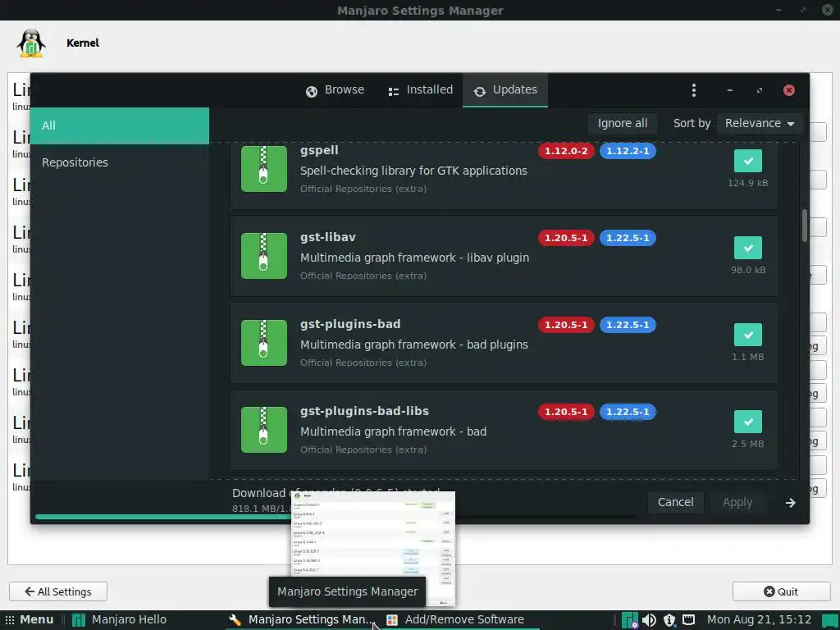Click gst-plugins-bad old version 1.20.5-1 badge

566,325
